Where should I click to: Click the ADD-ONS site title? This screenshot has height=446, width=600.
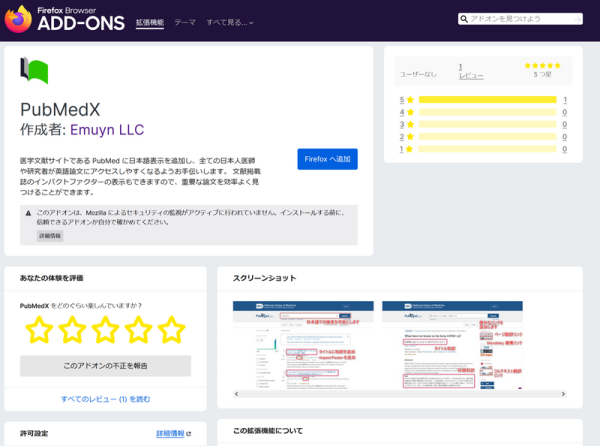coord(81,23)
